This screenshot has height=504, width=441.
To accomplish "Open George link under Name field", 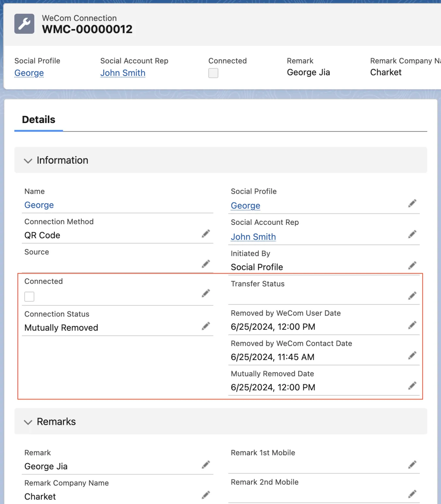I will pyautogui.click(x=39, y=205).
